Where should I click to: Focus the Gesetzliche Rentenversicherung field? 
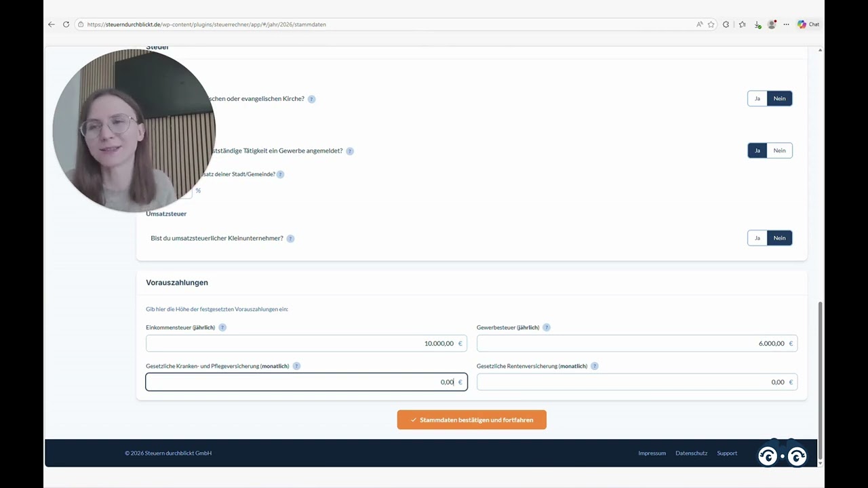637,382
